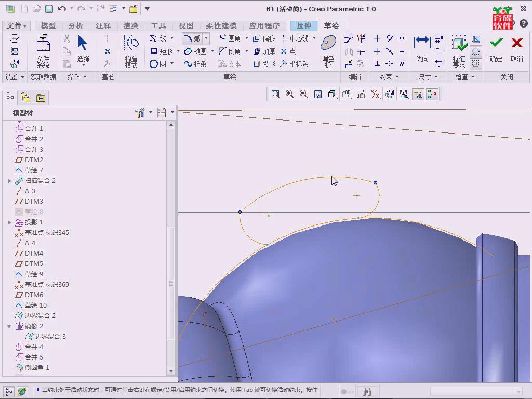Select the 矩形 (Rectangle) sketch tool
This screenshot has height=399, width=532.
(x=161, y=51)
